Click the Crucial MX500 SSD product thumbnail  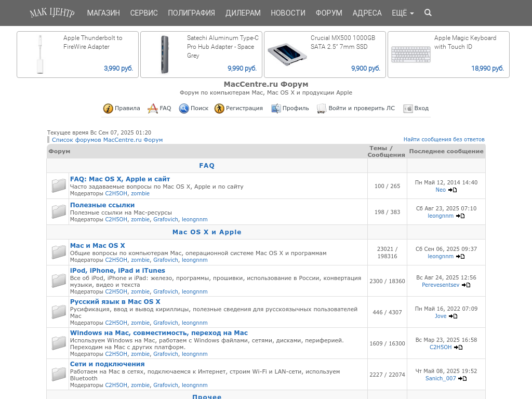coord(287,55)
